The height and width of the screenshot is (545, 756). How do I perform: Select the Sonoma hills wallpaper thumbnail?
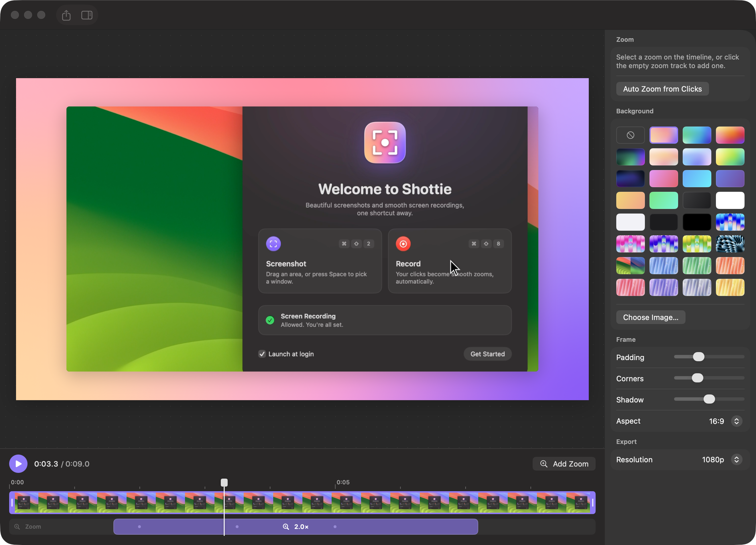[x=630, y=266]
